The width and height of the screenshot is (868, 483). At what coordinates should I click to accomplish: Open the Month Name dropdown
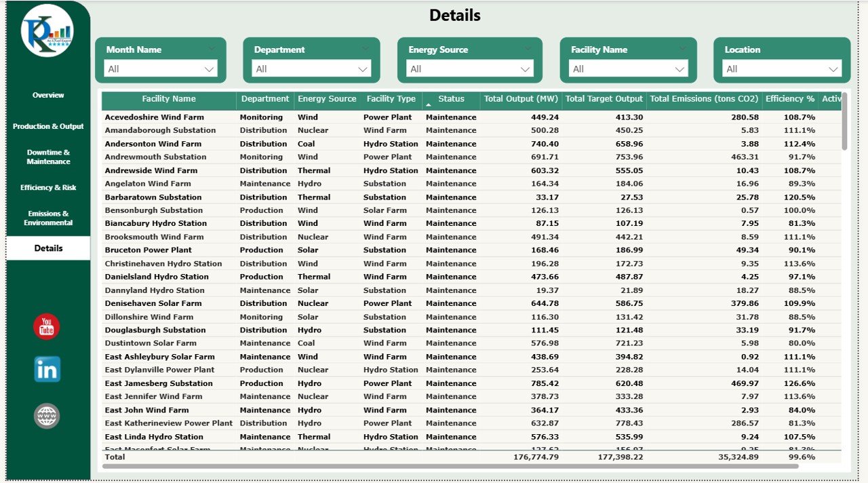pyautogui.click(x=161, y=69)
